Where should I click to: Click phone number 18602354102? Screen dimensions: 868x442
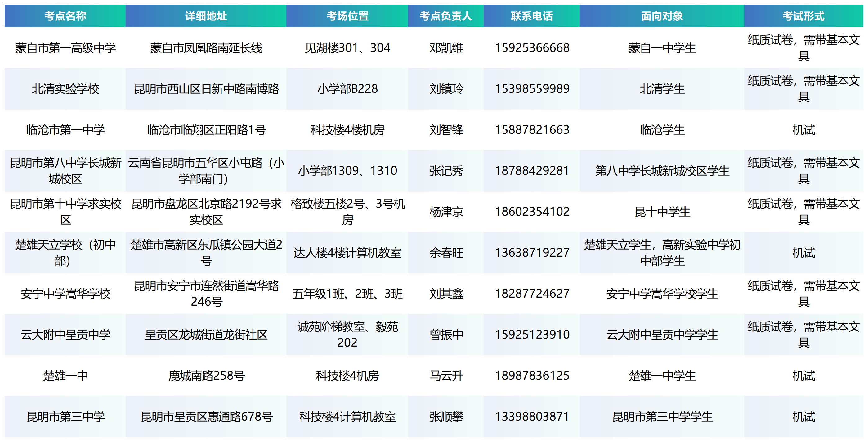[x=532, y=212]
